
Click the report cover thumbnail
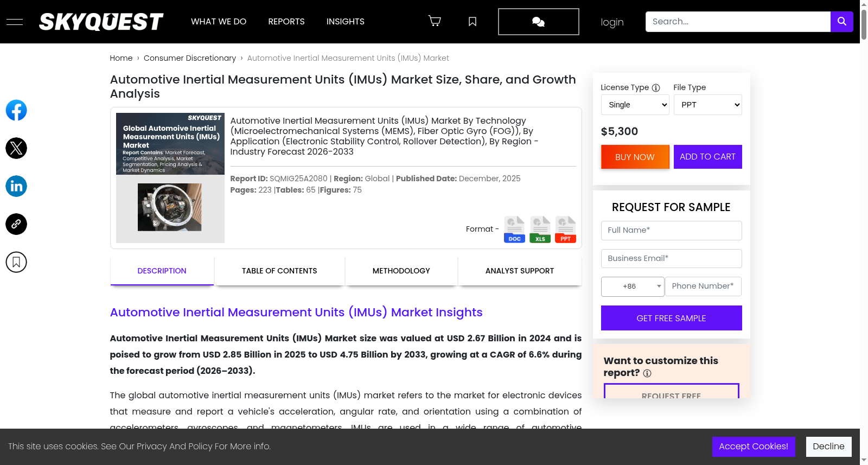[170, 178]
